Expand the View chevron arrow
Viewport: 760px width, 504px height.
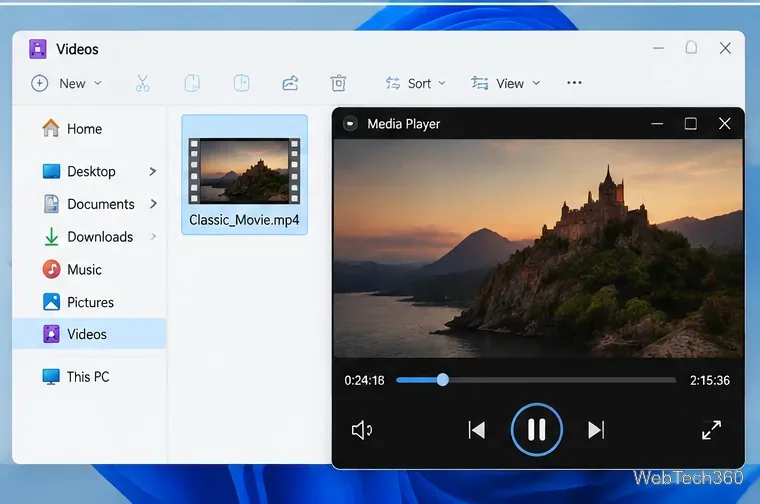pos(536,83)
